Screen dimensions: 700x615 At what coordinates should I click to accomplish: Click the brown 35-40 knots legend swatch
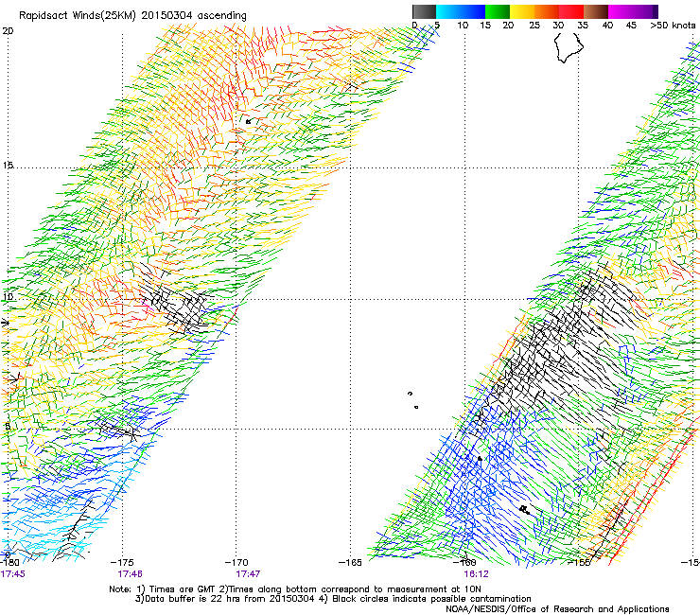pyautogui.click(x=596, y=11)
